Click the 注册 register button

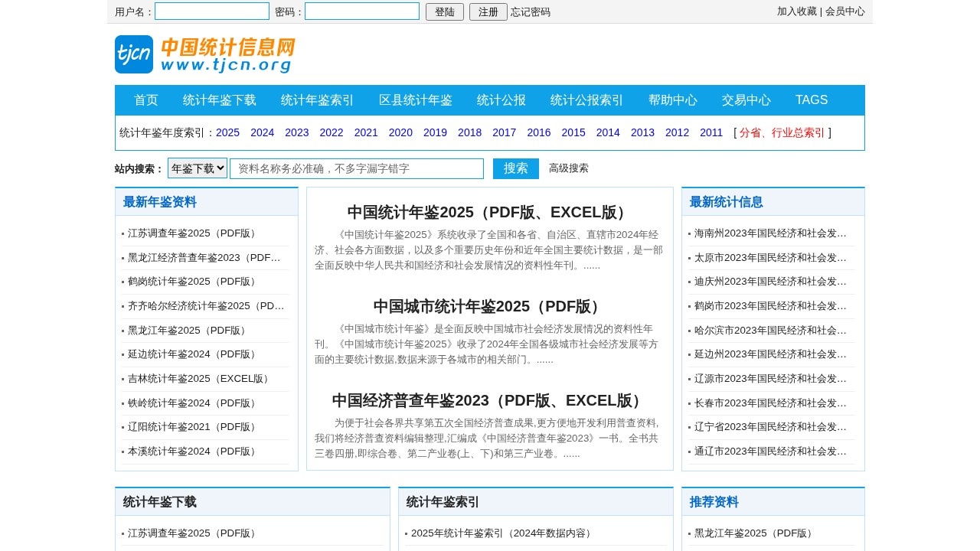[488, 12]
